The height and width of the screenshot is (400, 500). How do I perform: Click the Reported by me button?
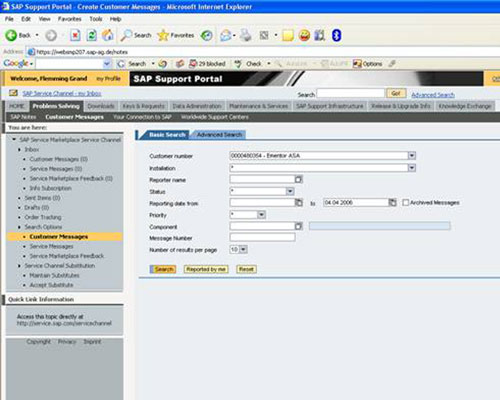(x=206, y=269)
